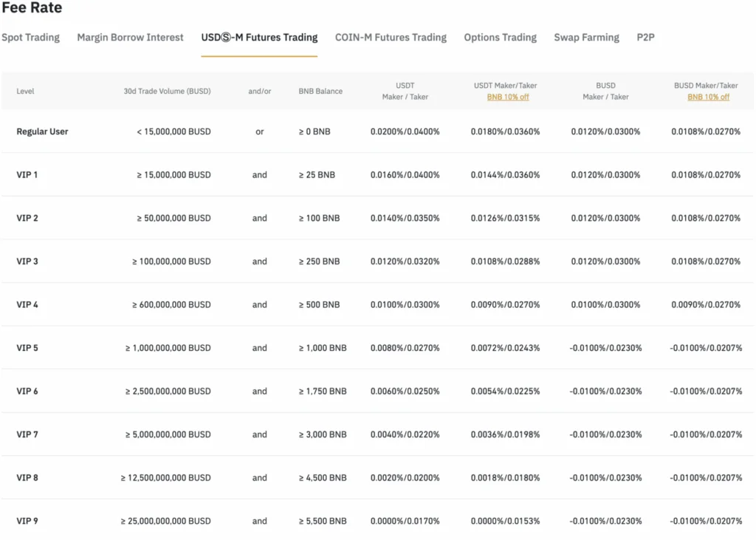Screen dimensions: 756x540
Task: Click the BNB 10% off link under BUSD Maker/Taker
Action: tap(708, 97)
